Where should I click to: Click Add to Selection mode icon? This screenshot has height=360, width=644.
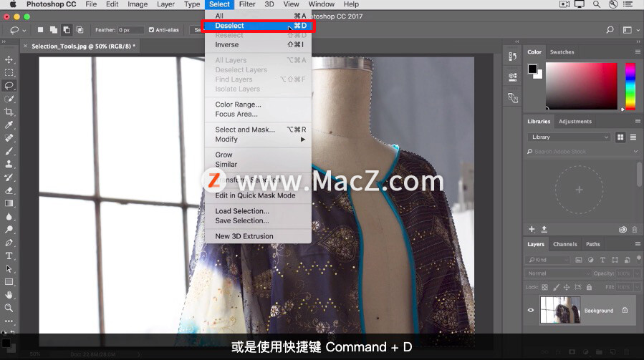pos(54,30)
